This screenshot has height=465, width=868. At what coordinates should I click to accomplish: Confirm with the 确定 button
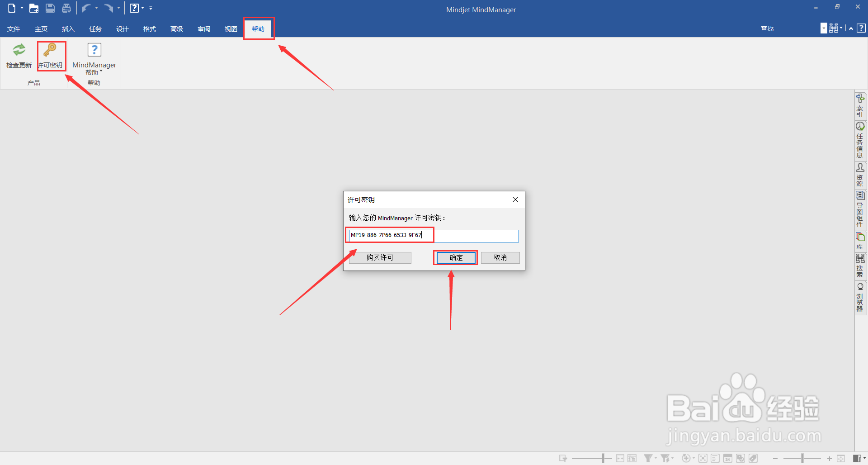click(456, 257)
